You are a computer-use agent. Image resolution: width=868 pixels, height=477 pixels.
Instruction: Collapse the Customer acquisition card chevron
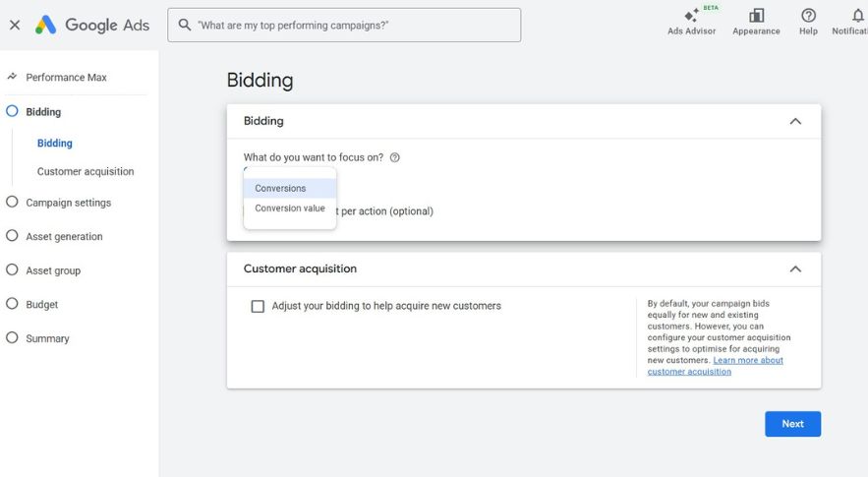coord(795,269)
